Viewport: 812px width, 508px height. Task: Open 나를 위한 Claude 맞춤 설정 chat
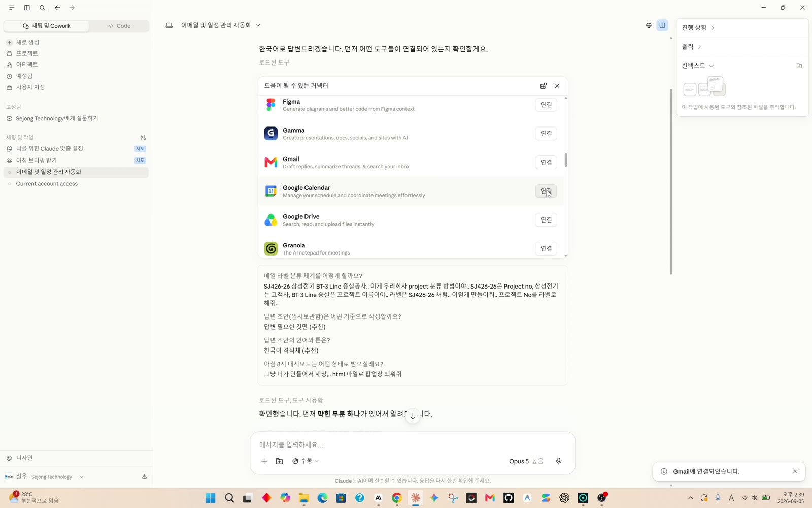(x=76, y=149)
